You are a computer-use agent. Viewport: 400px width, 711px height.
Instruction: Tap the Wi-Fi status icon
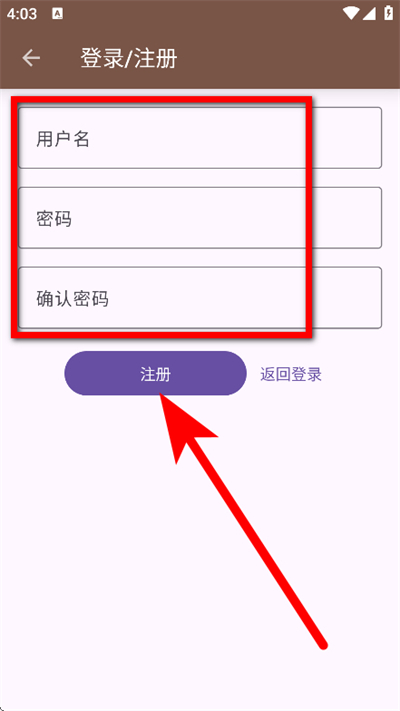[351, 14]
